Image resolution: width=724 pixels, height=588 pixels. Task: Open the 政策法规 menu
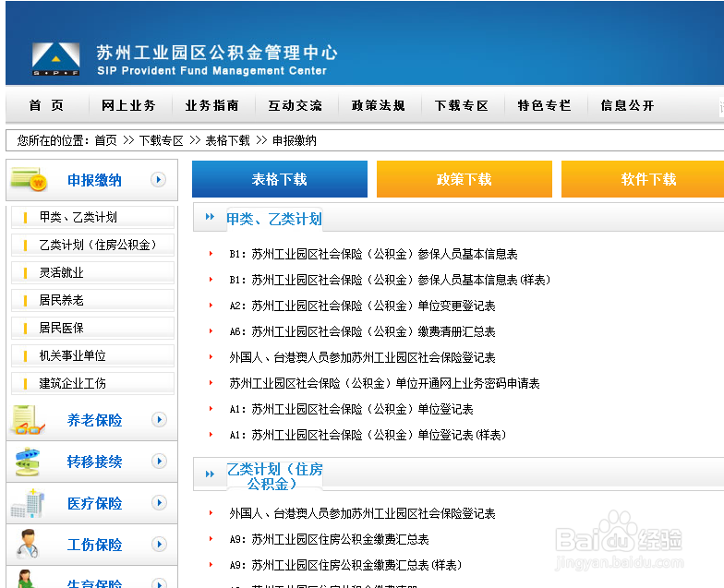pyautogui.click(x=379, y=105)
